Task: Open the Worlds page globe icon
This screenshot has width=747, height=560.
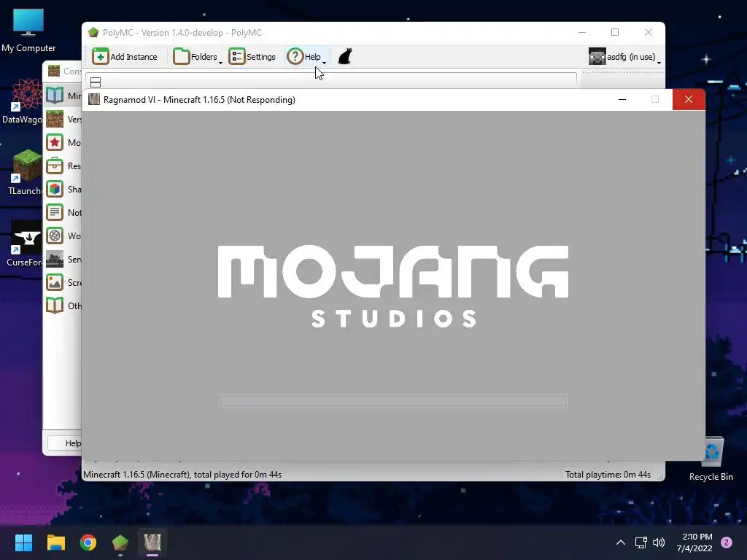Action: click(55, 236)
